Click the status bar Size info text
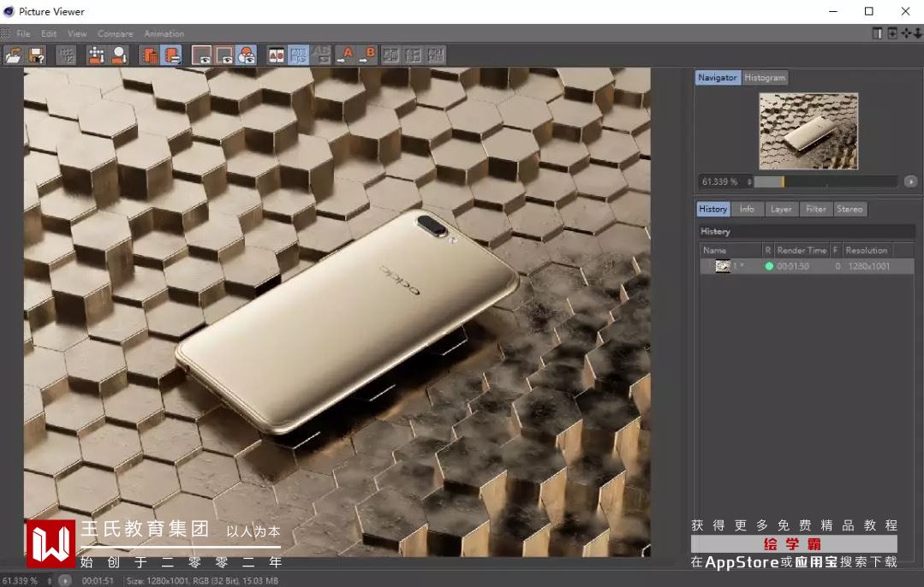924x587 pixels. (202, 580)
